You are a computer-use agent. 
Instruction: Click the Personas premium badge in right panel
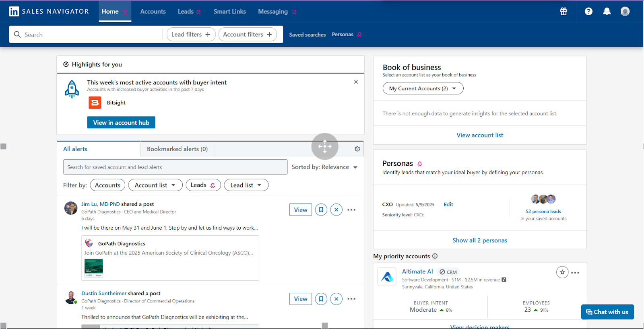420,164
